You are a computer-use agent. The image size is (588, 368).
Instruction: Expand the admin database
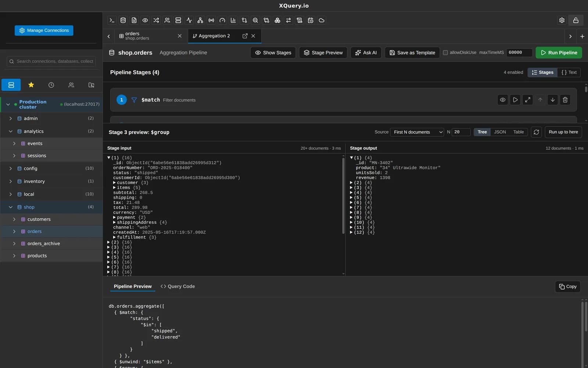tap(11, 118)
